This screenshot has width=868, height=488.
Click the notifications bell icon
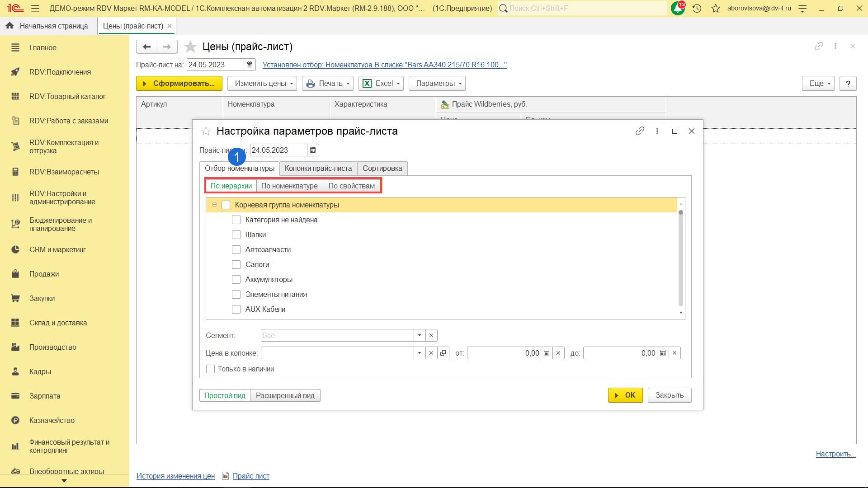(678, 8)
